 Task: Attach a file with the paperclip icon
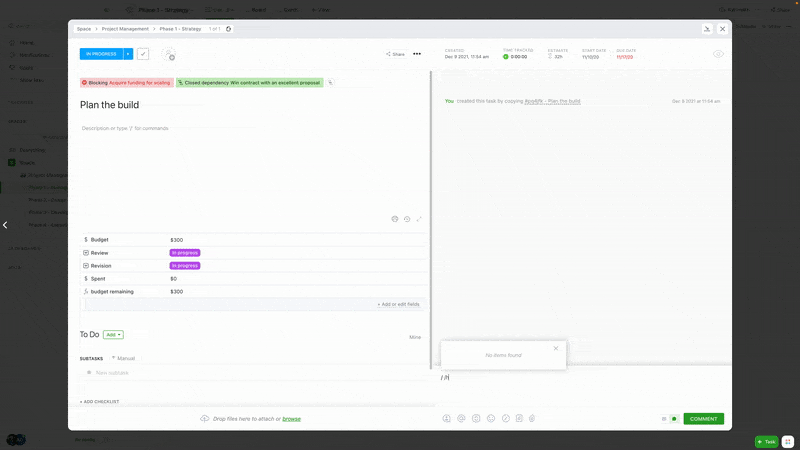(532, 418)
